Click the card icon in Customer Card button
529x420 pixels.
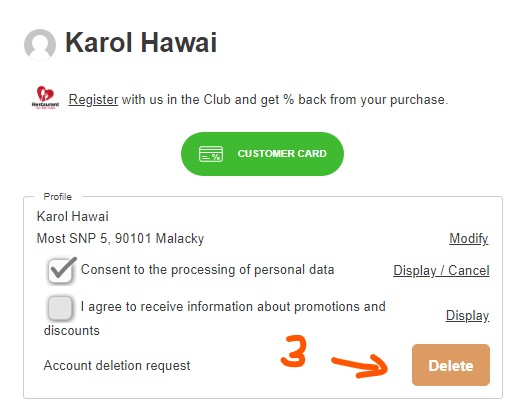pos(211,154)
